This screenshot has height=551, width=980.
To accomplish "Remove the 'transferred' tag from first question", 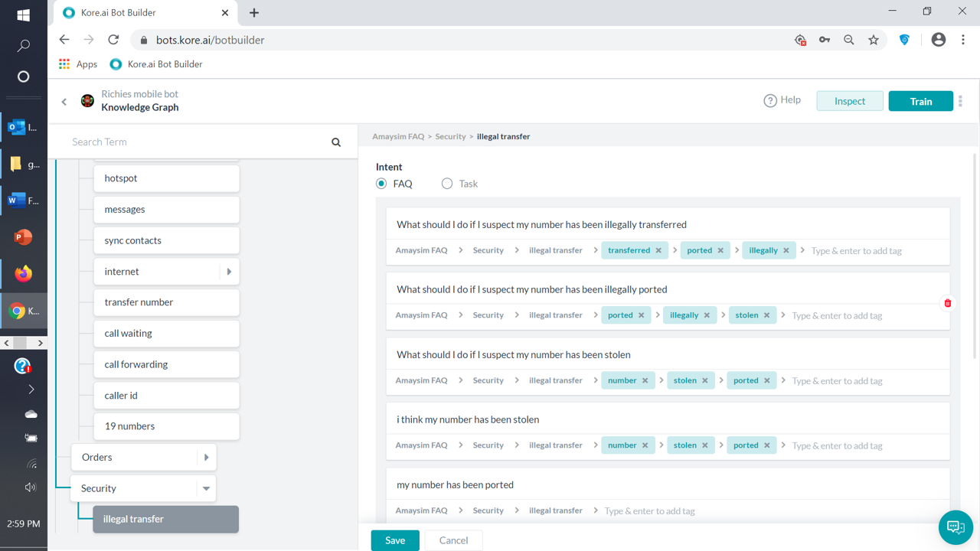I will 658,250.
